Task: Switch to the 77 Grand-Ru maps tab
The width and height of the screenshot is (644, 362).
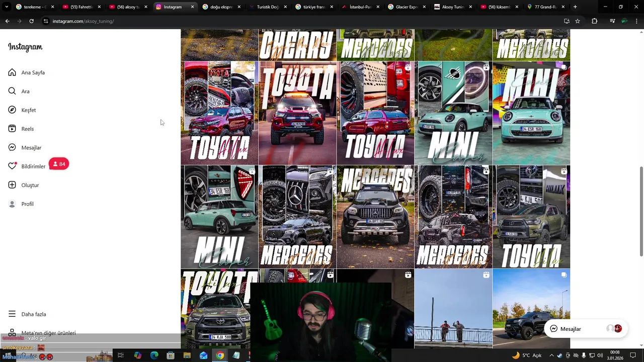Action: [x=546, y=7]
